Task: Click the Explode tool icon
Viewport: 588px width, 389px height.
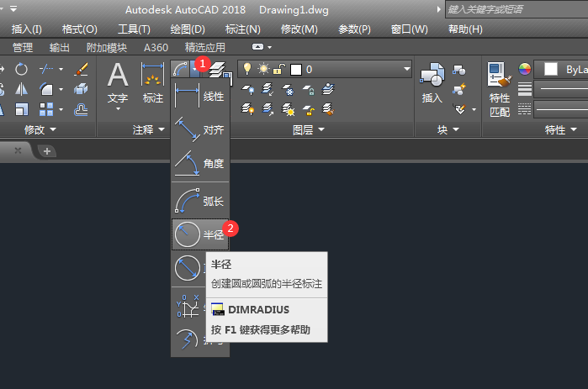Action: pyautogui.click(x=81, y=89)
